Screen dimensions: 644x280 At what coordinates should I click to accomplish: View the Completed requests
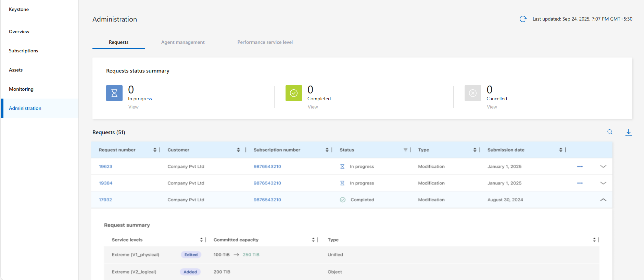coord(313,107)
